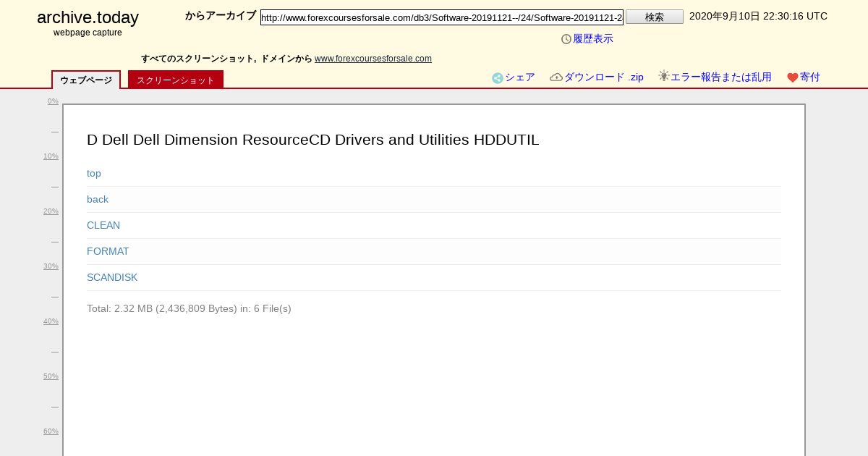868x456 pixels.
Task: Jump to 50% page position marker
Action: (x=51, y=376)
